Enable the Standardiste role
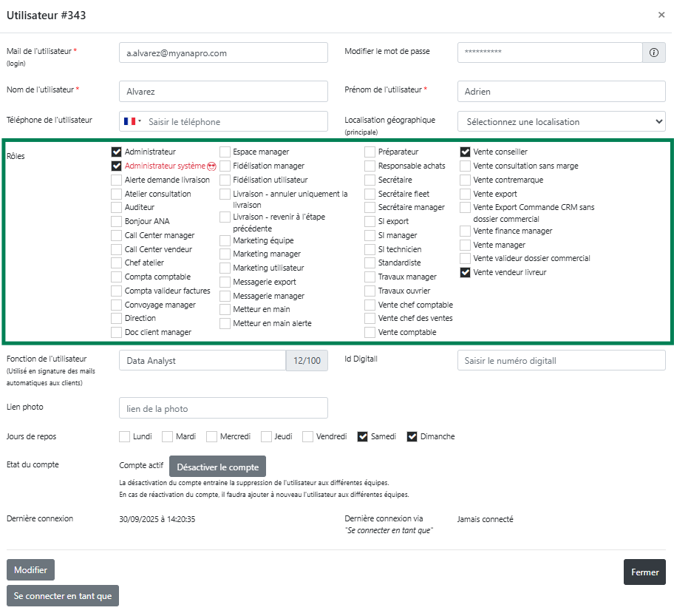 click(x=370, y=263)
